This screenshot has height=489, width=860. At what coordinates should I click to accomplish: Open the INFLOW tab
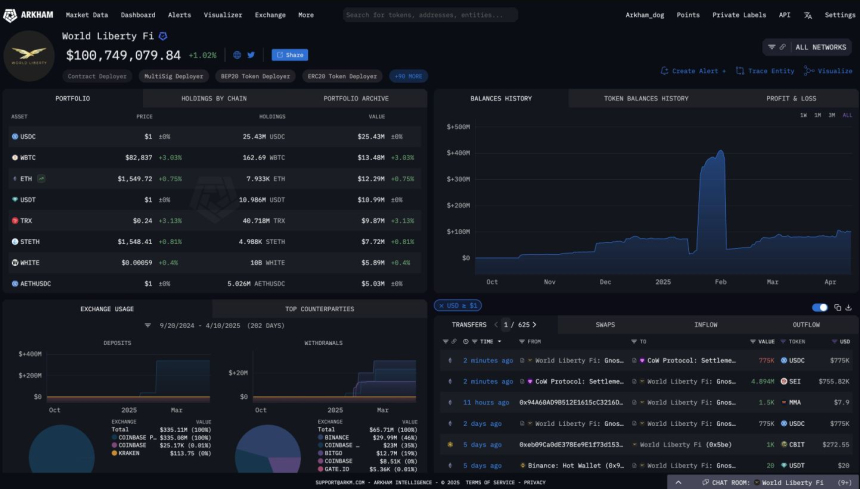(705, 325)
